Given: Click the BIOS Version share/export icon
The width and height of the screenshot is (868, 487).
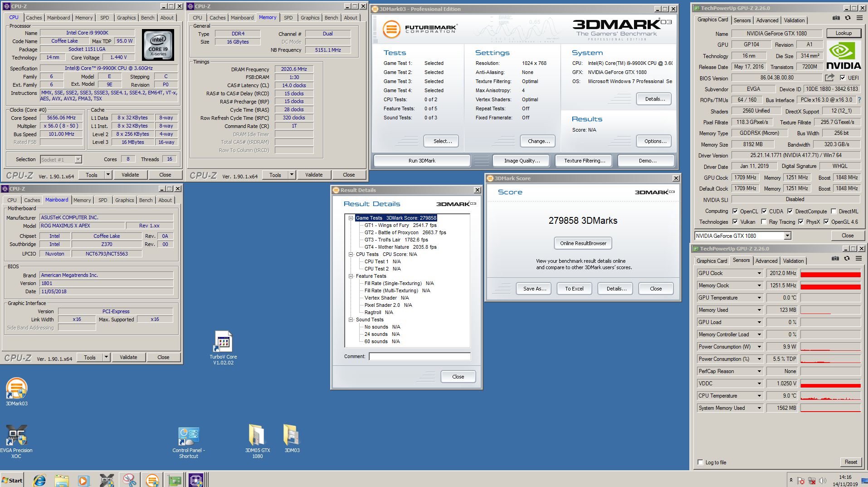Looking at the screenshot, I should click(829, 78).
